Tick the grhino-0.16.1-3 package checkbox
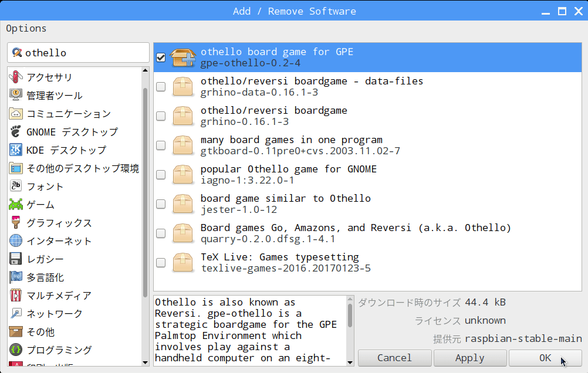Viewport: 588px width, 373px height. pos(161,116)
